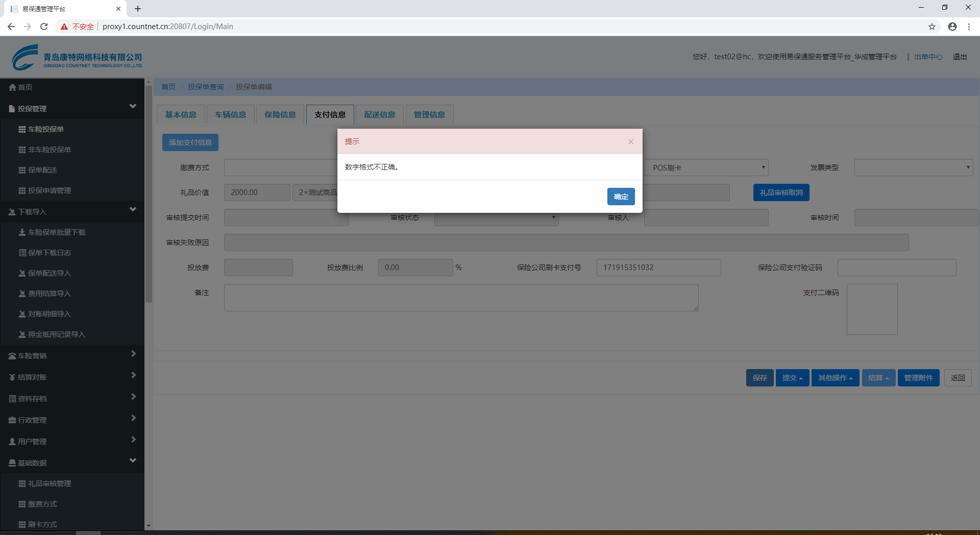Click the 车险保单批量下载 download icon

pyautogui.click(x=22, y=232)
